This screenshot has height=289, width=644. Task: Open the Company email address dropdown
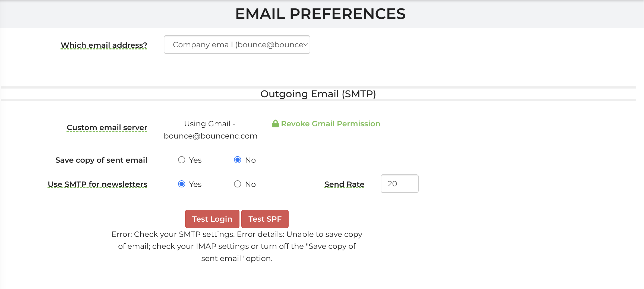(236, 45)
